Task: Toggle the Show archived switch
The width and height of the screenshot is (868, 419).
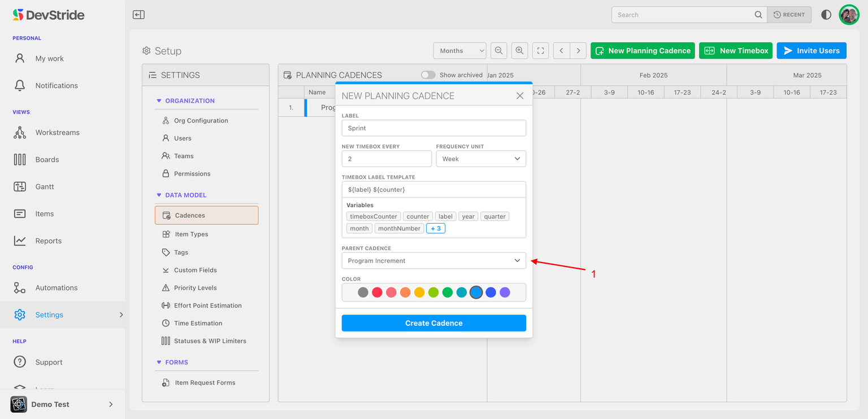Action: click(428, 75)
